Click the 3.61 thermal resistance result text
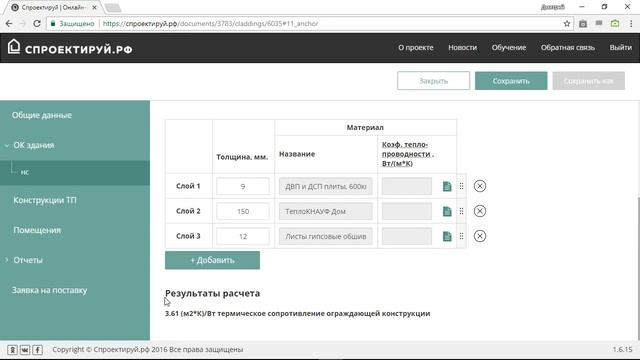 (298, 313)
